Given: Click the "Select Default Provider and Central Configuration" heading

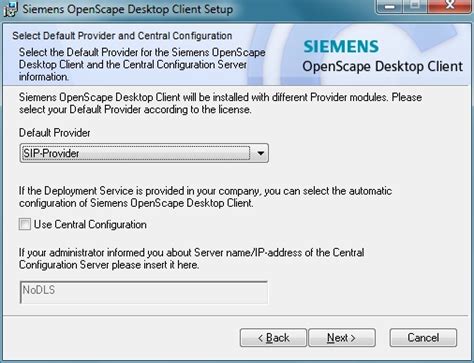Looking at the screenshot, I should [x=122, y=36].
